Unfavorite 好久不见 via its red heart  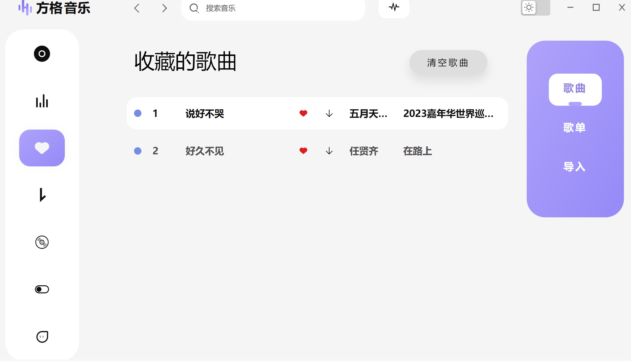[x=303, y=150]
